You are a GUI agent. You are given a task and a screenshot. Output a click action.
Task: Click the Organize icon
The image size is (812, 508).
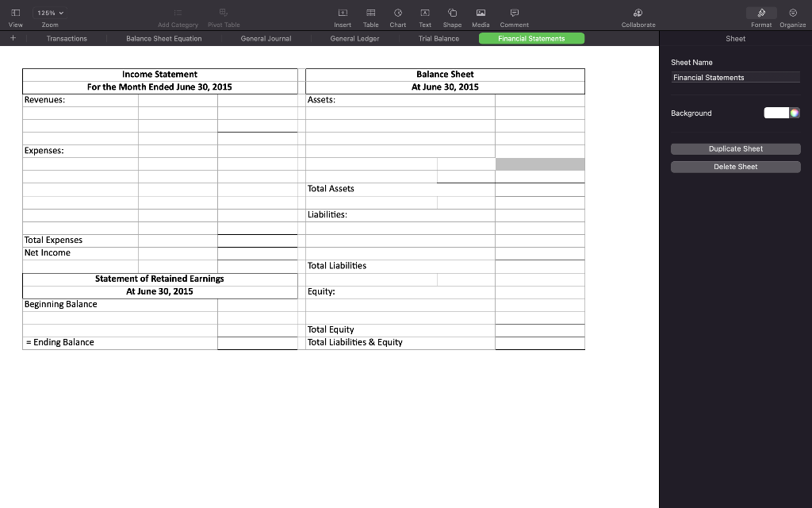click(x=792, y=14)
